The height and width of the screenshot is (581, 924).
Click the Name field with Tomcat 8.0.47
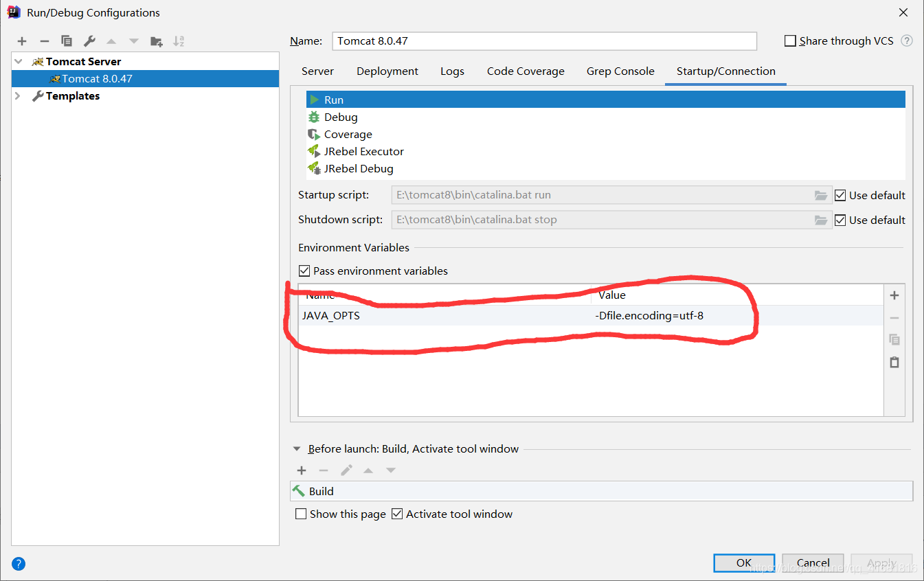pyautogui.click(x=544, y=41)
